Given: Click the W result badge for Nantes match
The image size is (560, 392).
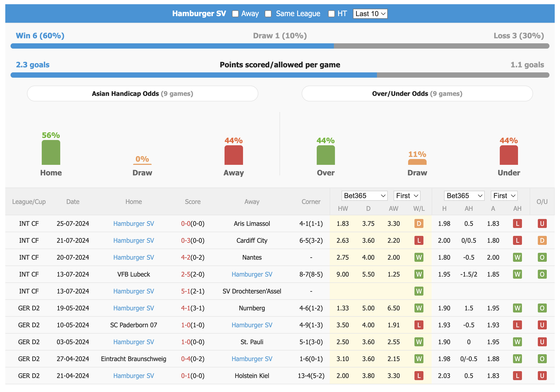Looking at the screenshot, I should click(419, 257).
